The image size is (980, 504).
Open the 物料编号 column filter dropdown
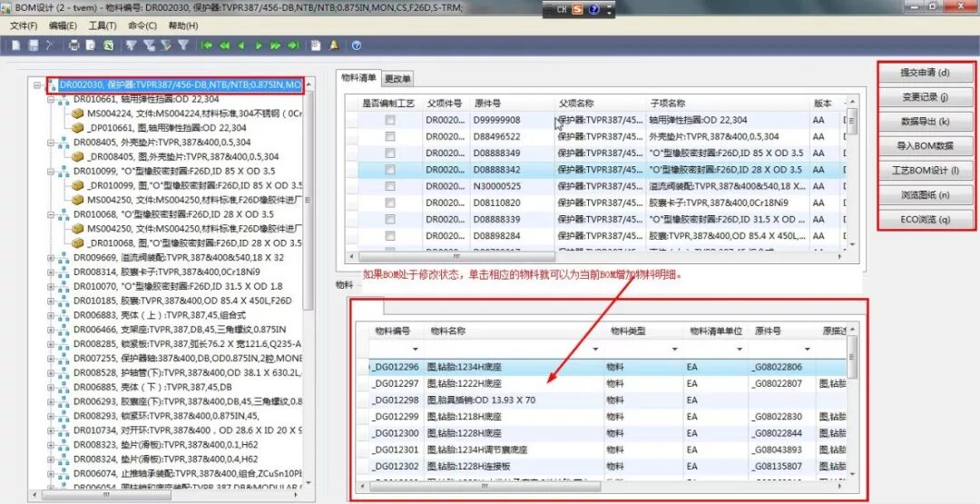(x=415, y=349)
